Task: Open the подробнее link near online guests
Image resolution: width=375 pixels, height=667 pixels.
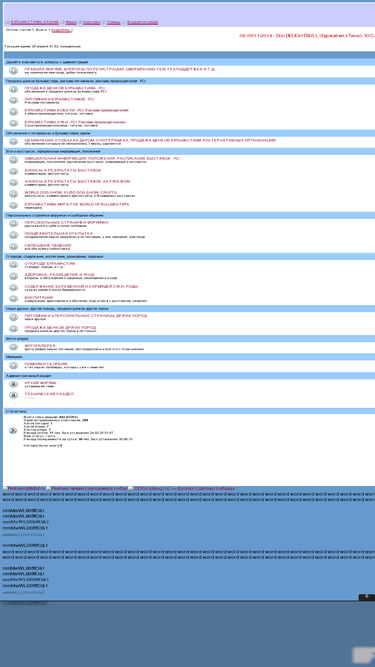Action: 62,30
